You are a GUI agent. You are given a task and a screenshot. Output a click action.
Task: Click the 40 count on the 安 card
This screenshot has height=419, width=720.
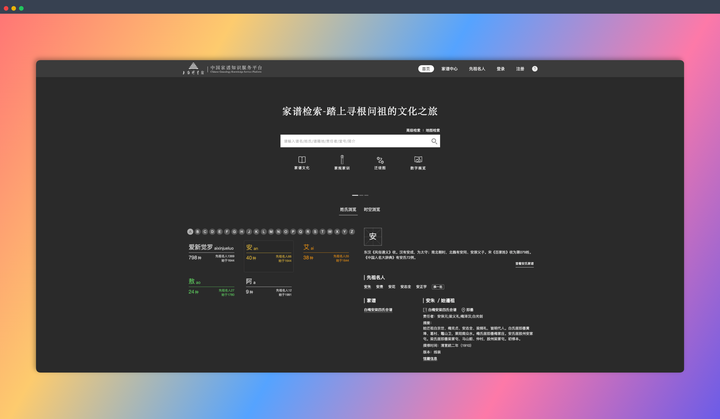(x=249, y=258)
